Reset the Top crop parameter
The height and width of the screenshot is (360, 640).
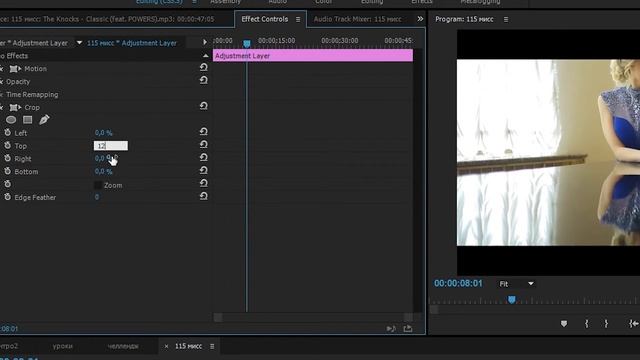tap(203, 144)
